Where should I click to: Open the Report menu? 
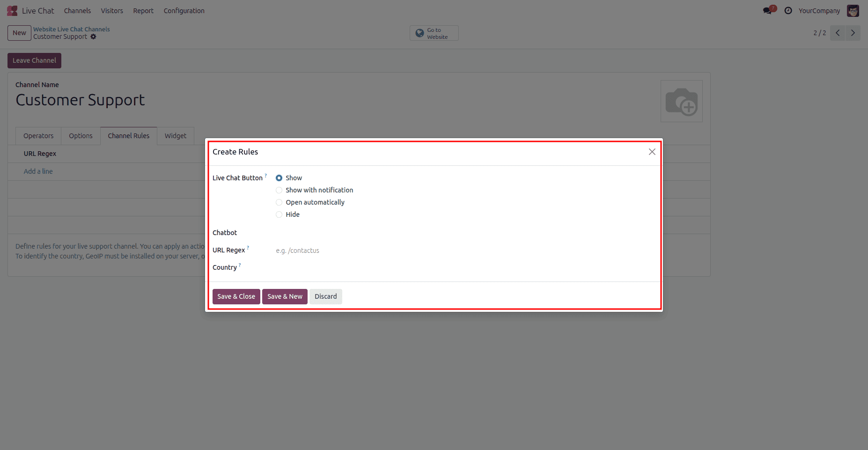tap(143, 10)
